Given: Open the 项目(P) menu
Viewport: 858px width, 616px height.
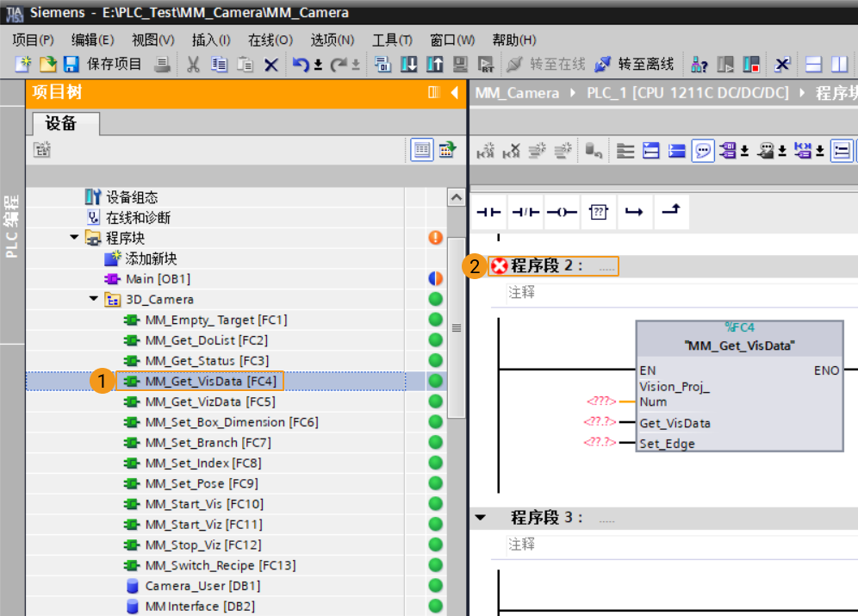Looking at the screenshot, I should [33, 40].
